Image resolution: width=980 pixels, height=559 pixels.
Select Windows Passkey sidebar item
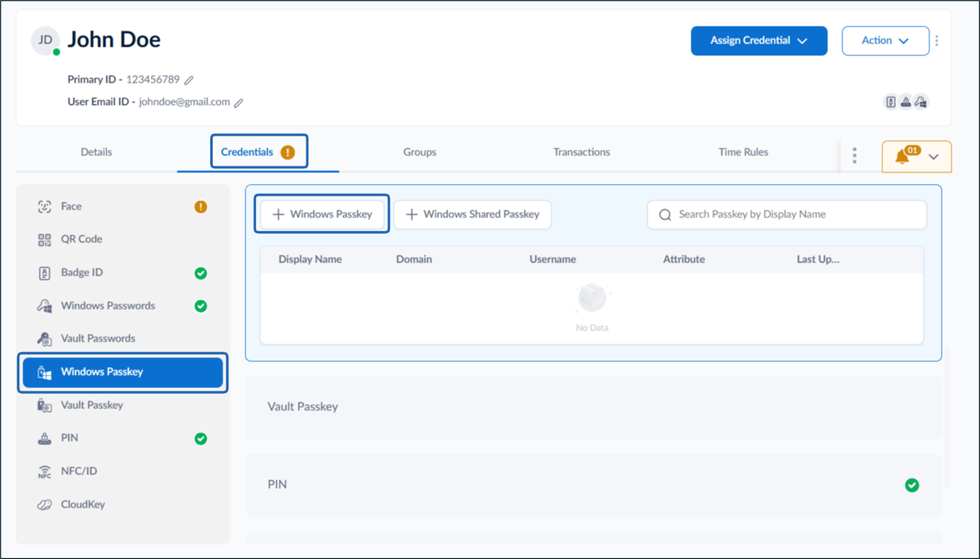[x=122, y=372]
